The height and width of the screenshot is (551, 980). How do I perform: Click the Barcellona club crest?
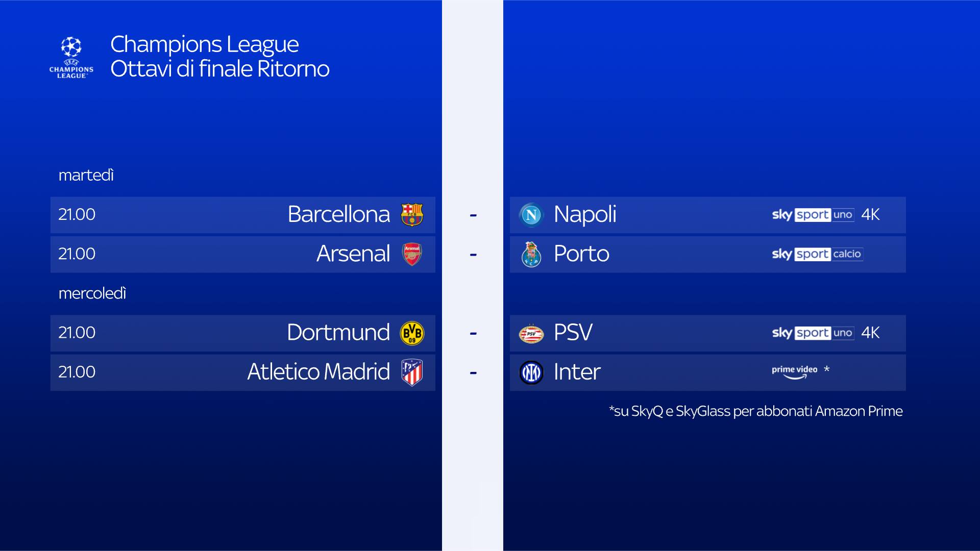(412, 215)
